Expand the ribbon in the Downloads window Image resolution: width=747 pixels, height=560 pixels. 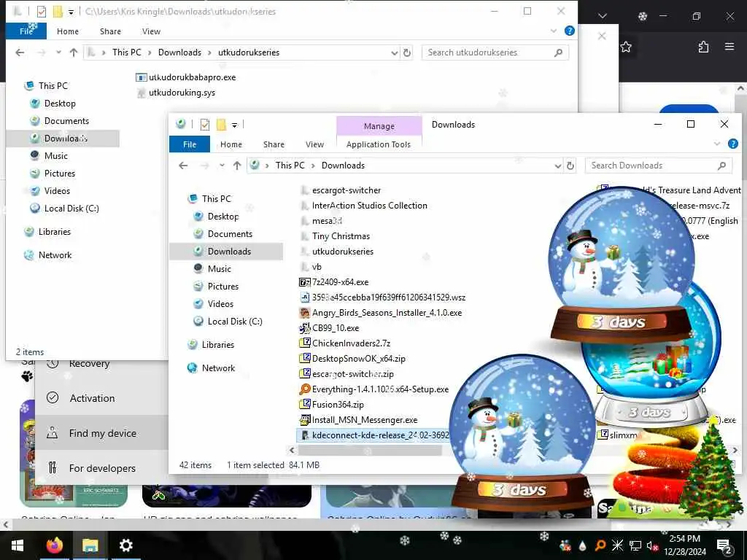click(x=717, y=144)
